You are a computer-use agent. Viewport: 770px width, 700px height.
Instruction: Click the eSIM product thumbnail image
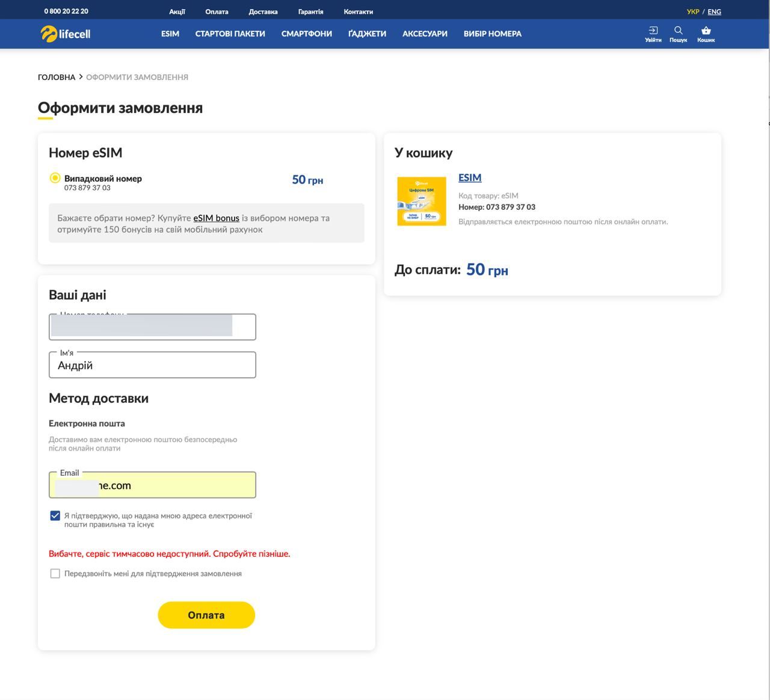pos(422,201)
